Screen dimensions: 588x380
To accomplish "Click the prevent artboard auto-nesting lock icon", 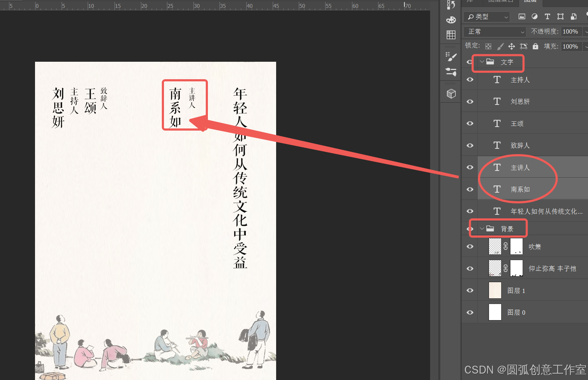I will (x=524, y=46).
